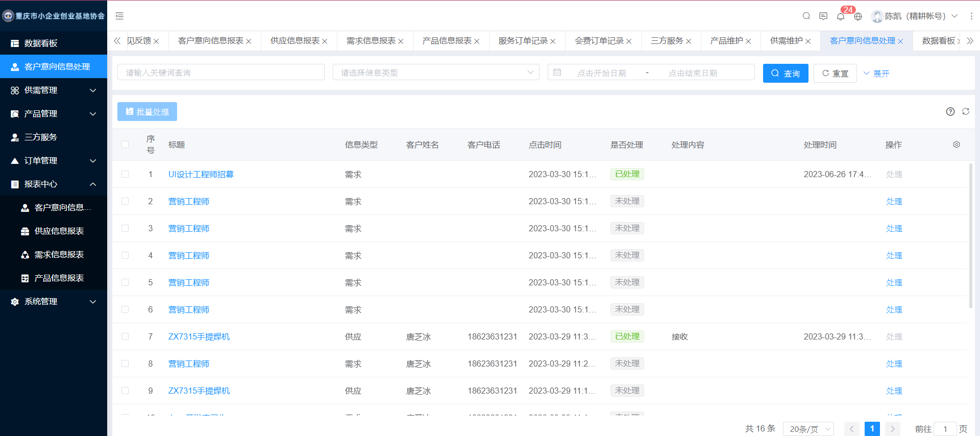The width and height of the screenshot is (980, 436).
Task: Open the 20条/页 page size dropdown
Action: pyautogui.click(x=809, y=429)
